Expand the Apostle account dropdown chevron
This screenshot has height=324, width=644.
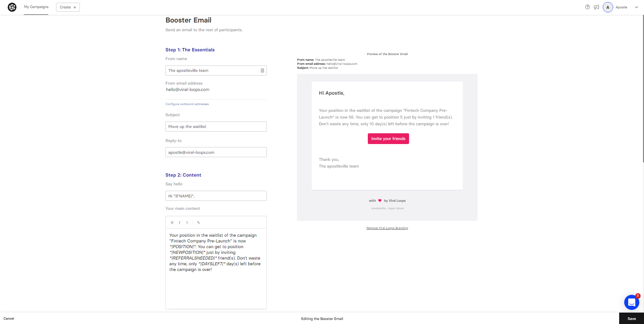(636, 7)
